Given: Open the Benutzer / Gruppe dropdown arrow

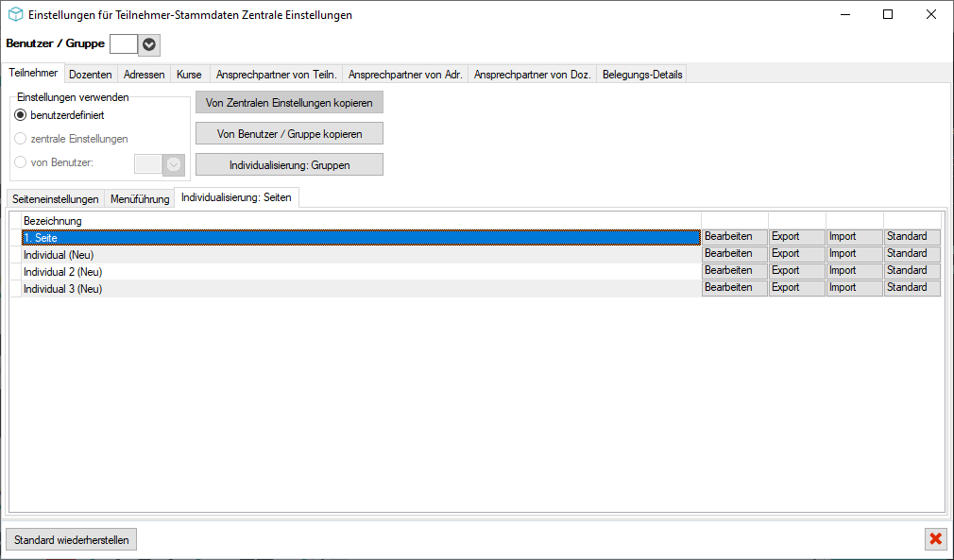Looking at the screenshot, I should coord(149,44).
